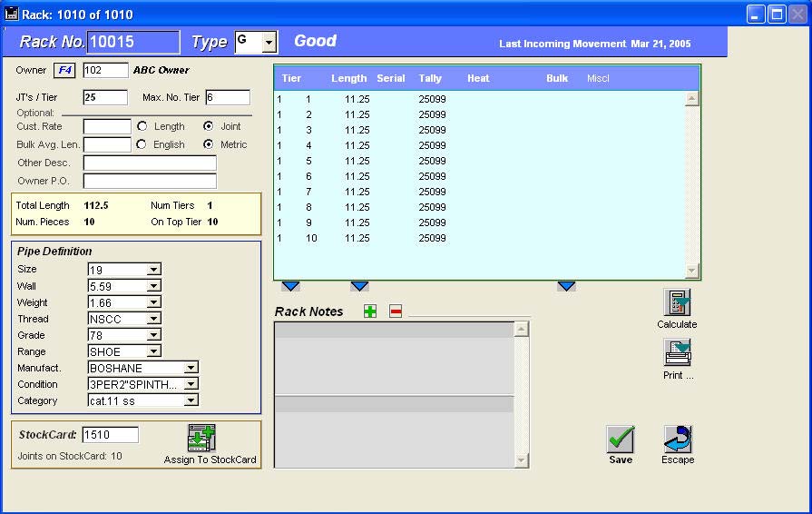This screenshot has height=514, width=812.
Task: Click the Other Desc. field
Action: point(150,163)
